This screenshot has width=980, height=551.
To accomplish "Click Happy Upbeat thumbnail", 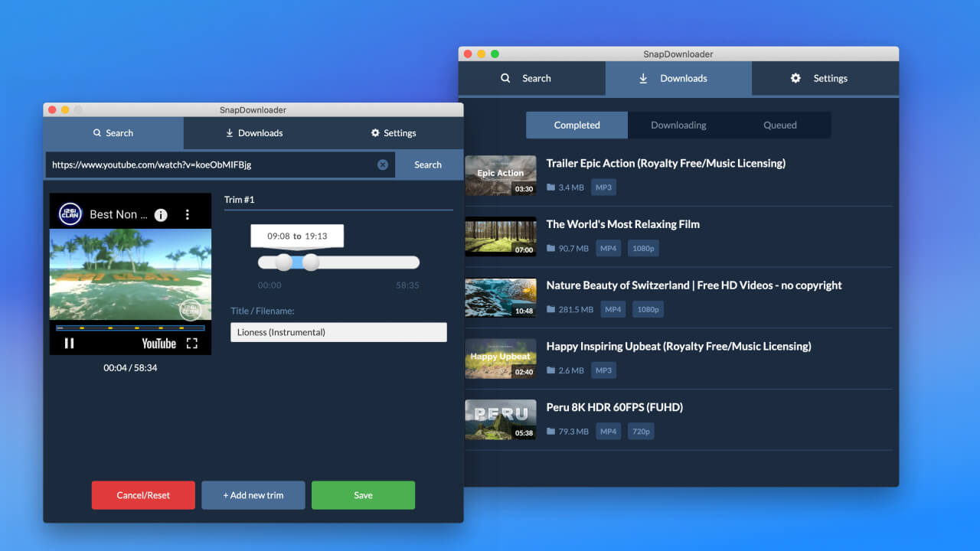I will point(501,359).
